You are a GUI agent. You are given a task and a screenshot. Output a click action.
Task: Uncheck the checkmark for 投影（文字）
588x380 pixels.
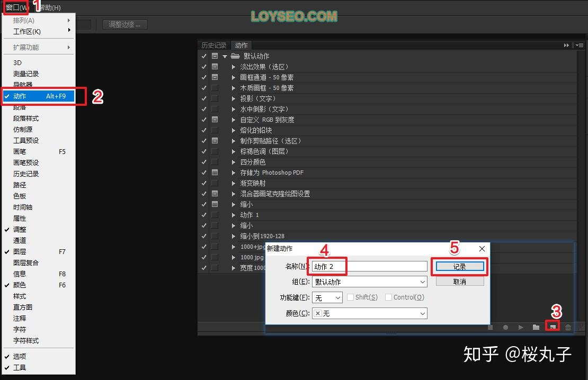pyautogui.click(x=203, y=98)
